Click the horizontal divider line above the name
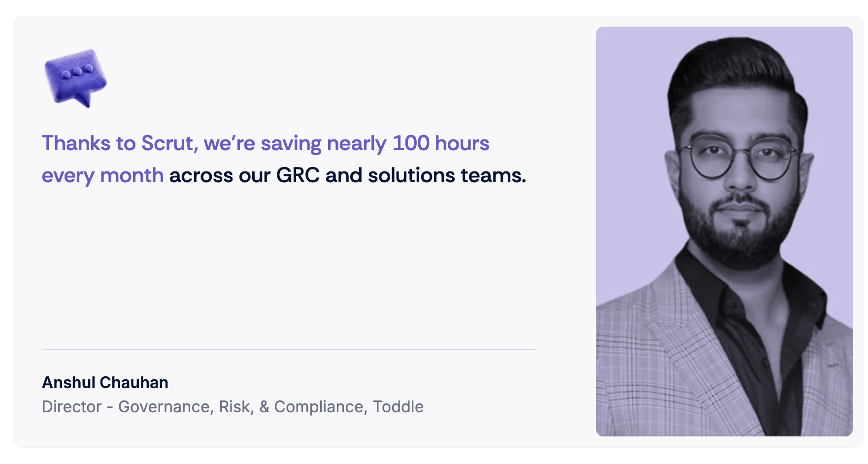 point(289,349)
